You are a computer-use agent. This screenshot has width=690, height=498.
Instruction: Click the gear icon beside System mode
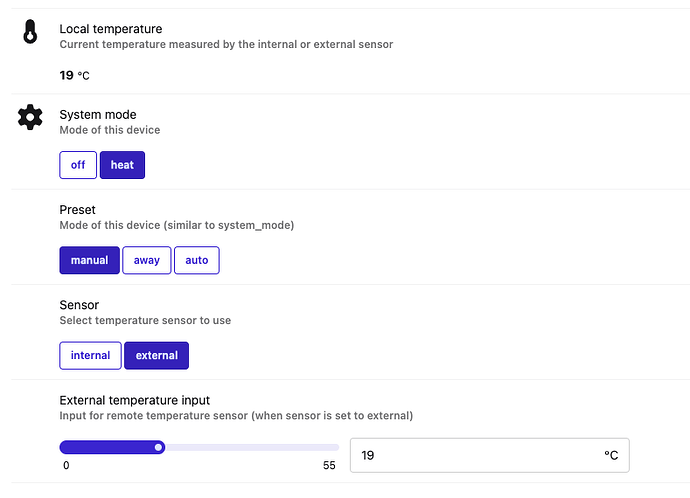pos(30,118)
